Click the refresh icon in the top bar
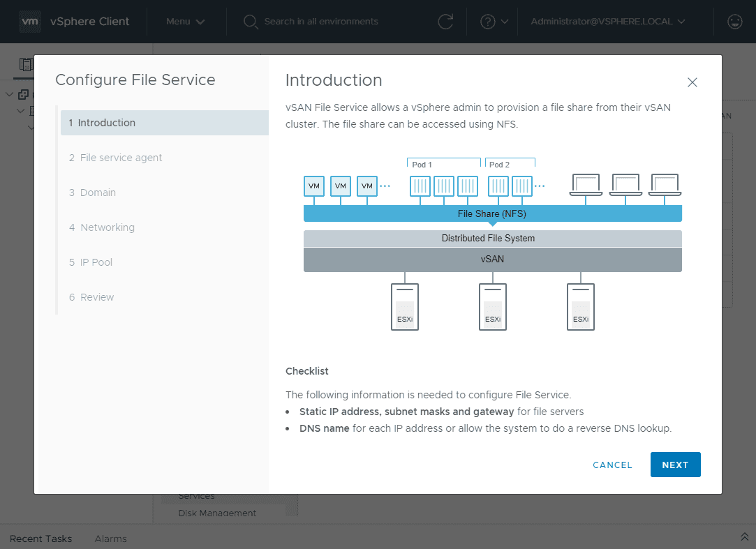 446,22
